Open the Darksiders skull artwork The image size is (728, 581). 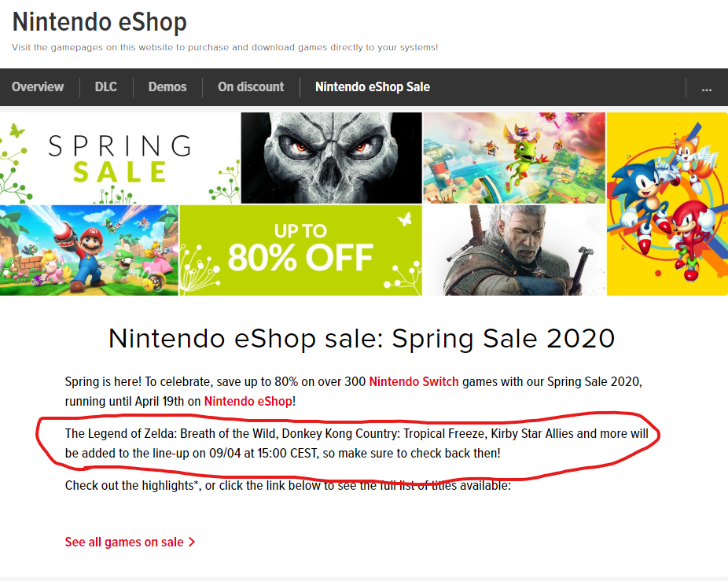(x=331, y=158)
